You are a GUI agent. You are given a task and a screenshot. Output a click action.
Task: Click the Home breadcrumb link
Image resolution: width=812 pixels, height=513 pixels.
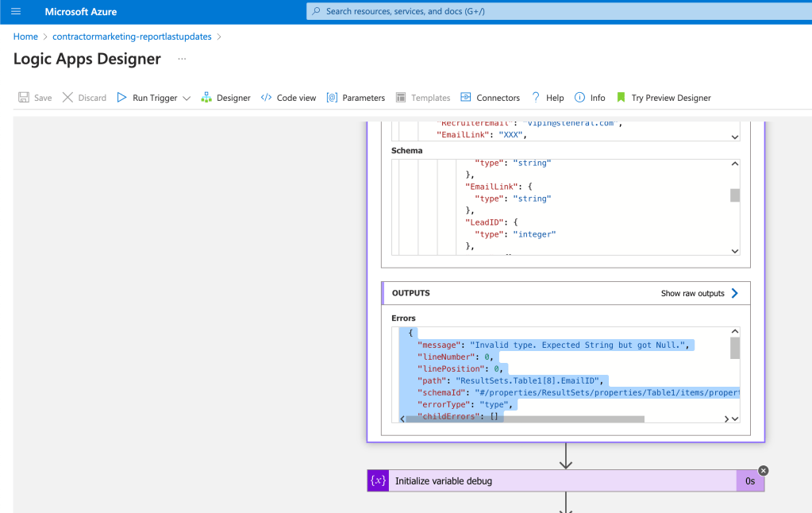25,37
